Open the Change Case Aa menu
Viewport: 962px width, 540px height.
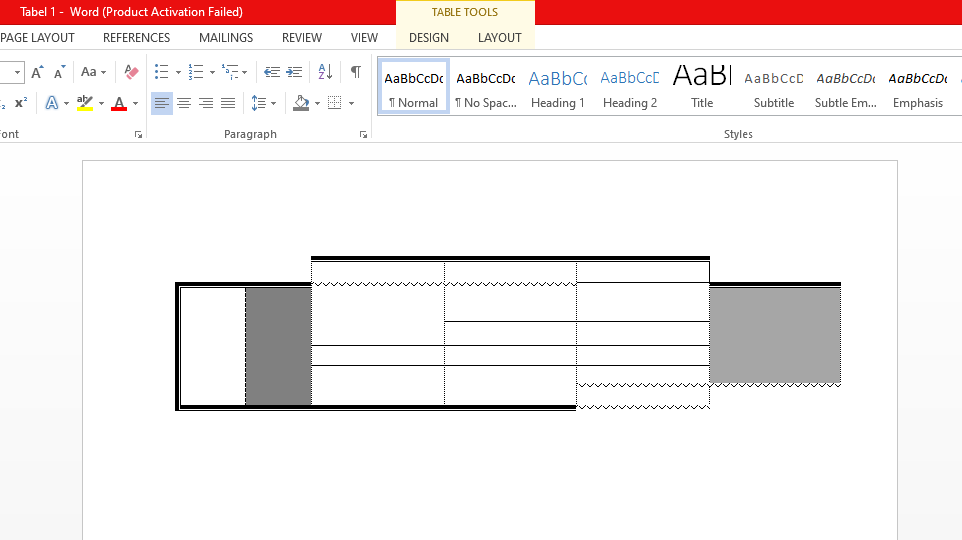tap(93, 72)
